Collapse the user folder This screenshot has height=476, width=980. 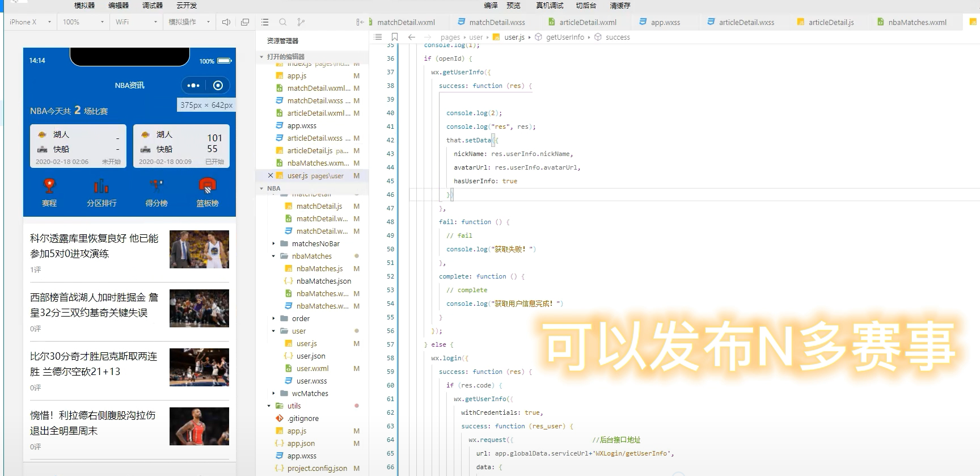click(273, 331)
